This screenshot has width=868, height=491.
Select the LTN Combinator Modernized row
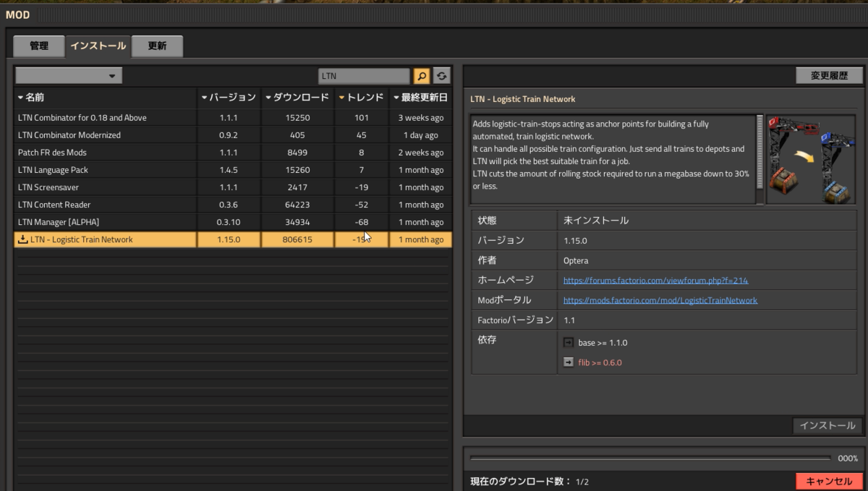pos(233,135)
